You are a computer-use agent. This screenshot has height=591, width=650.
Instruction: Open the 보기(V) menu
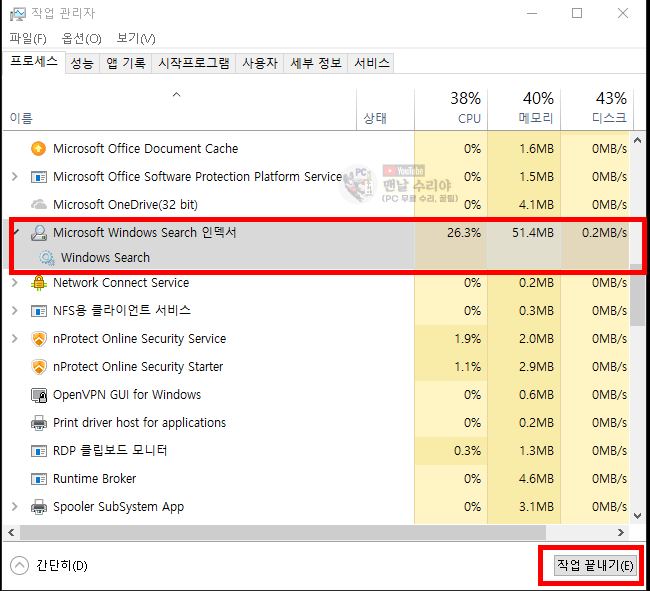pos(136,39)
